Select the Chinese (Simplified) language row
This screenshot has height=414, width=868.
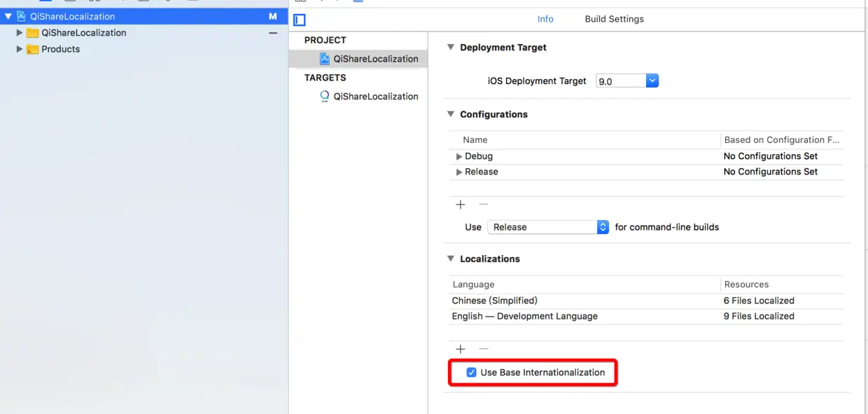click(x=646, y=301)
